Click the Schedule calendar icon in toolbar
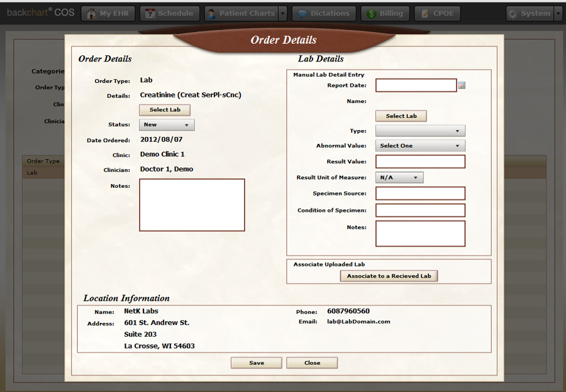Image resolution: width=566 pixels, height=392 pixels. point(150,14)
